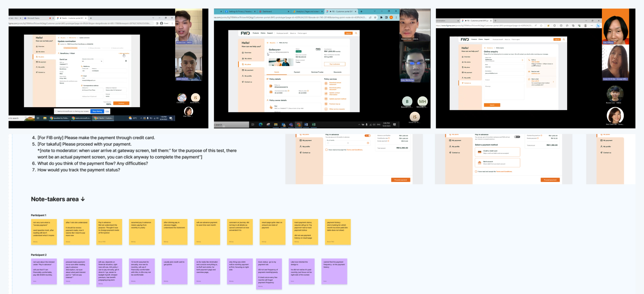Expand the tab search chevron in the Takaful browser
The image size is (644, 294).
[153, 18]
